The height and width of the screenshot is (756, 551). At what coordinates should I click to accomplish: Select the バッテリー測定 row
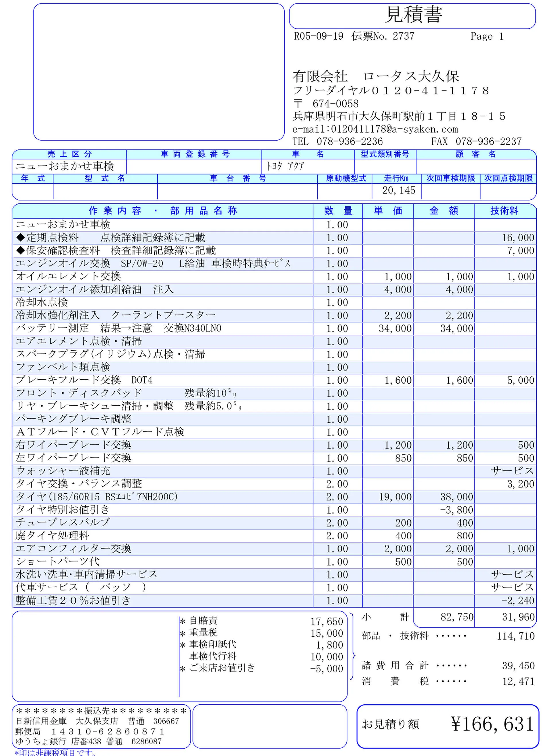click(274, 329)
